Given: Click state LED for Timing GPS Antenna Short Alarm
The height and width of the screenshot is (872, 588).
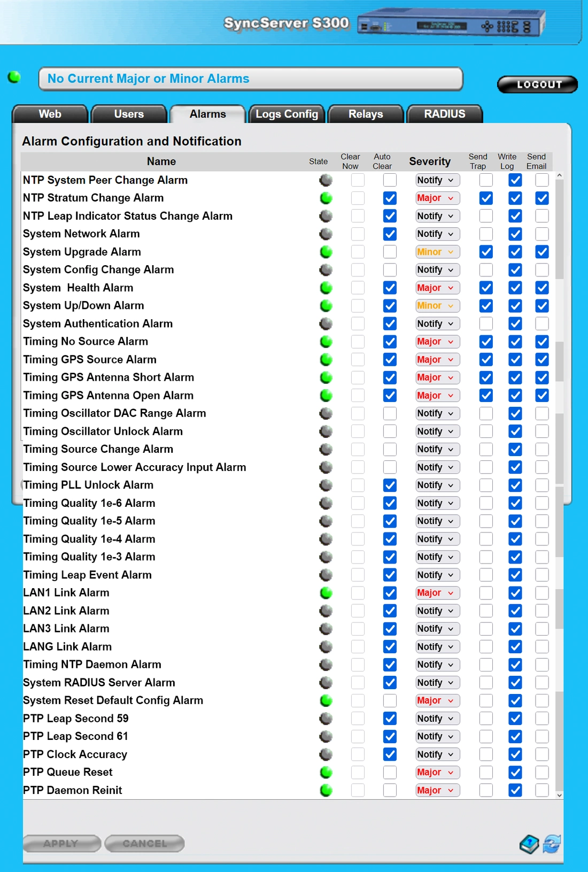Looking at the screenshot, I should click(326, 377).
